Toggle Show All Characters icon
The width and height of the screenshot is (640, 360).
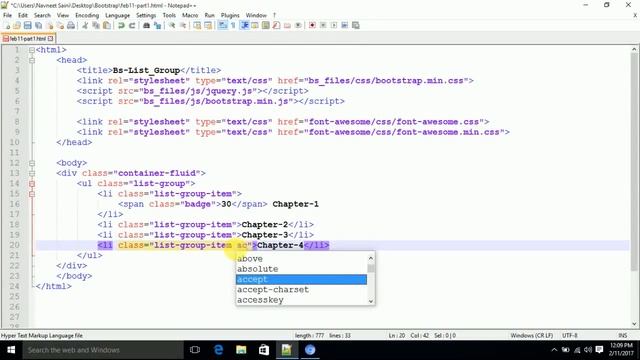click(233, 25)
